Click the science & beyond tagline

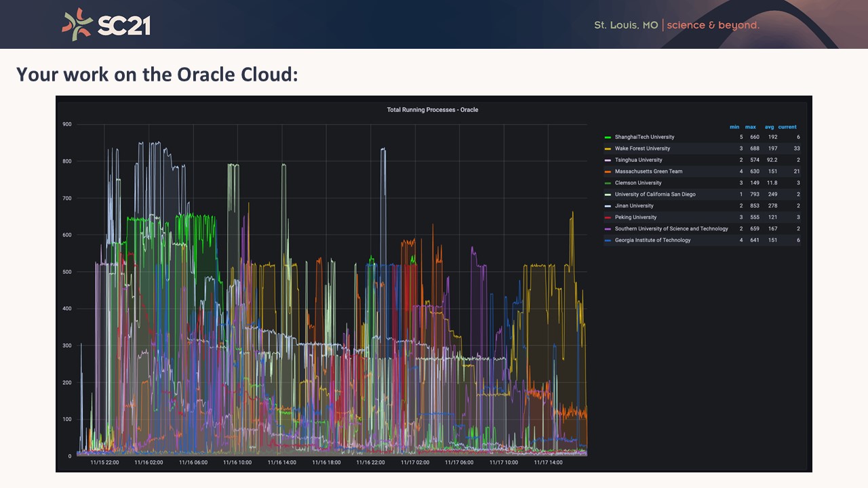[713, 25]
